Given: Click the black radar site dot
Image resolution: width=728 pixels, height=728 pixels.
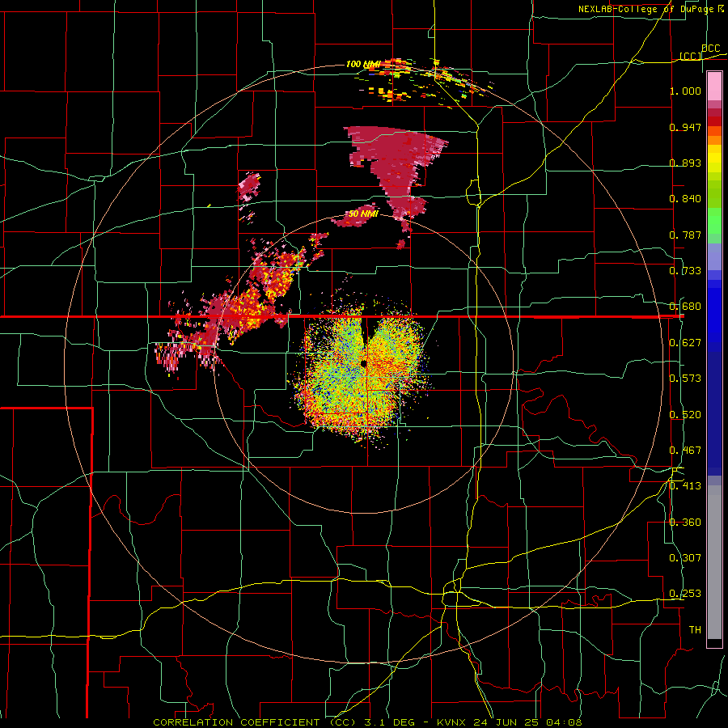Looking at the screenshot, I should 363,363.
